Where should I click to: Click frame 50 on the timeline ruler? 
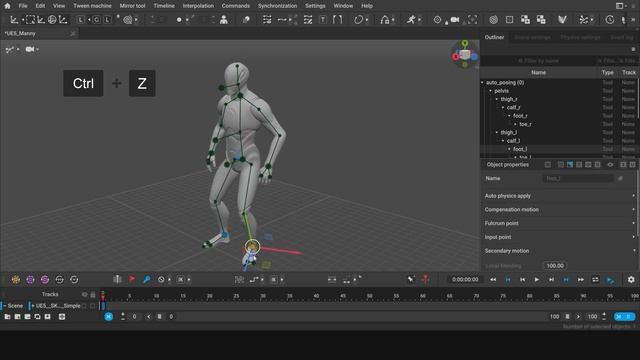pos(369,296)
